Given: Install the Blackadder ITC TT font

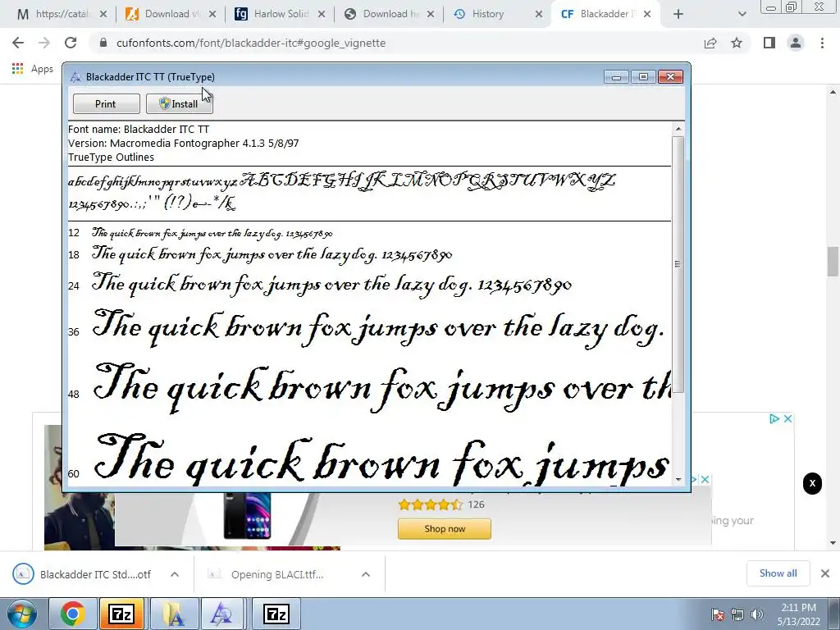Looking at the screenshot, I should [180, 104].
